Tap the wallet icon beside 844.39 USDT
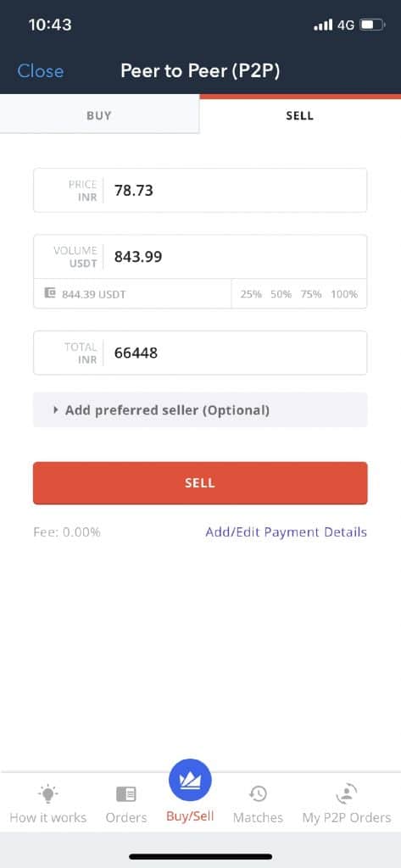Viewport: 401px width, 868px height. (50, 292)
